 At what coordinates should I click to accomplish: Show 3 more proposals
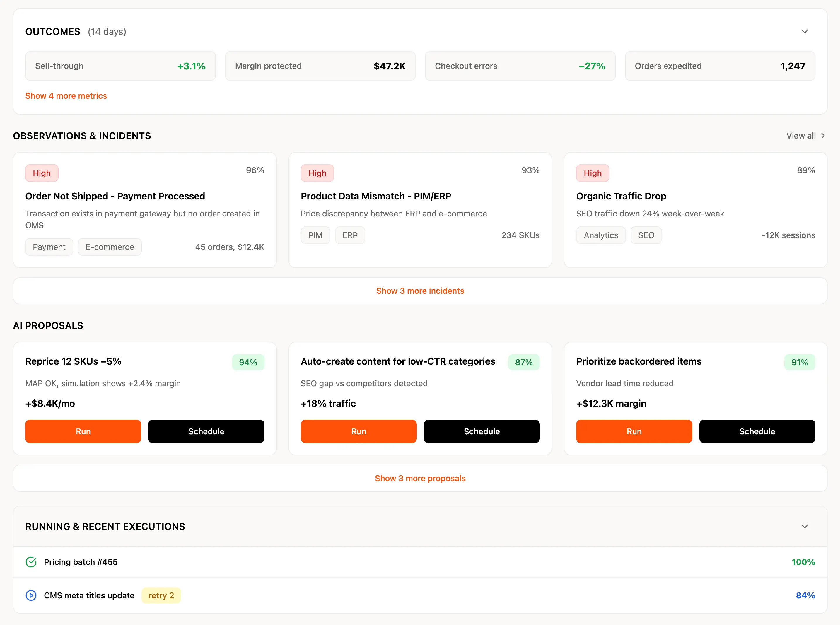point(420,478)
